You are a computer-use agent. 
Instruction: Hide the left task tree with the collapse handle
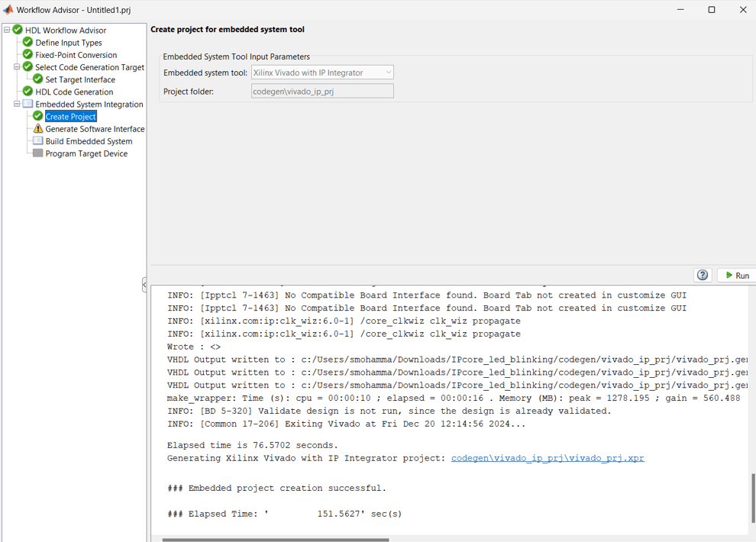click(x=144, y=285)
